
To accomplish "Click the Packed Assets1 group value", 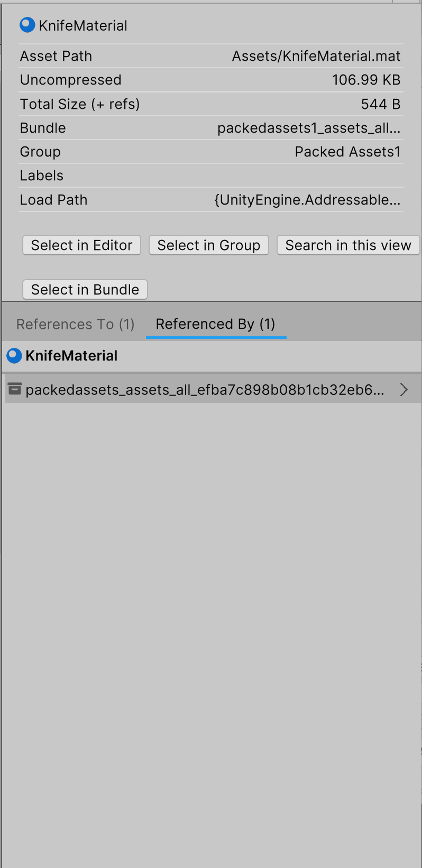I will tap(347, 152).
